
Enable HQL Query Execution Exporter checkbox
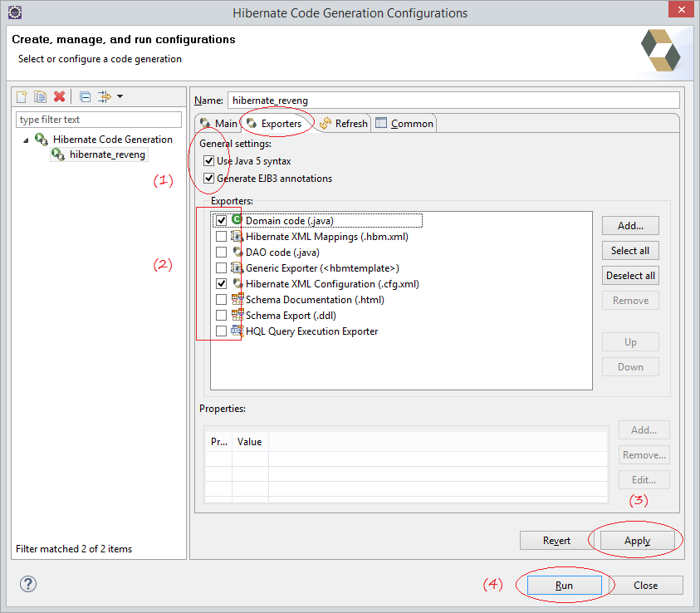(x=221, y=331)
